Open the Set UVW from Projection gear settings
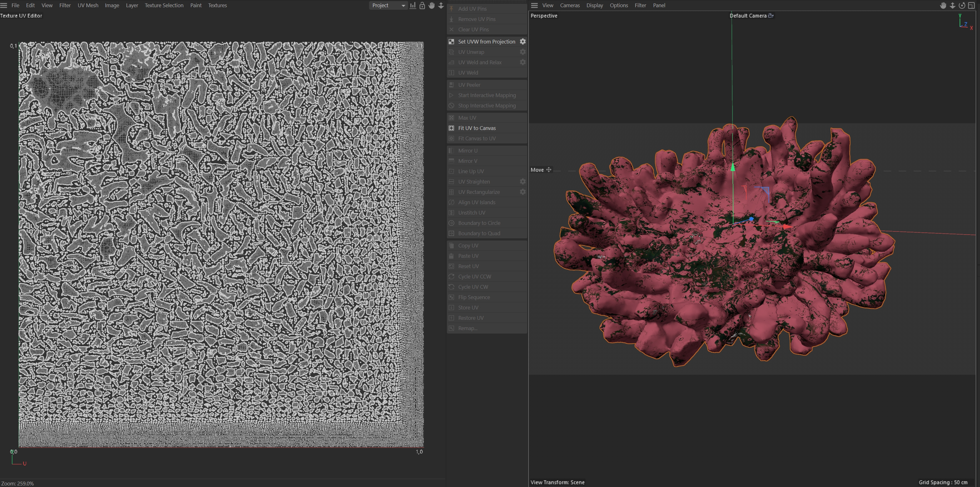This screenshot has height=487, width=980. pos(523,42)
